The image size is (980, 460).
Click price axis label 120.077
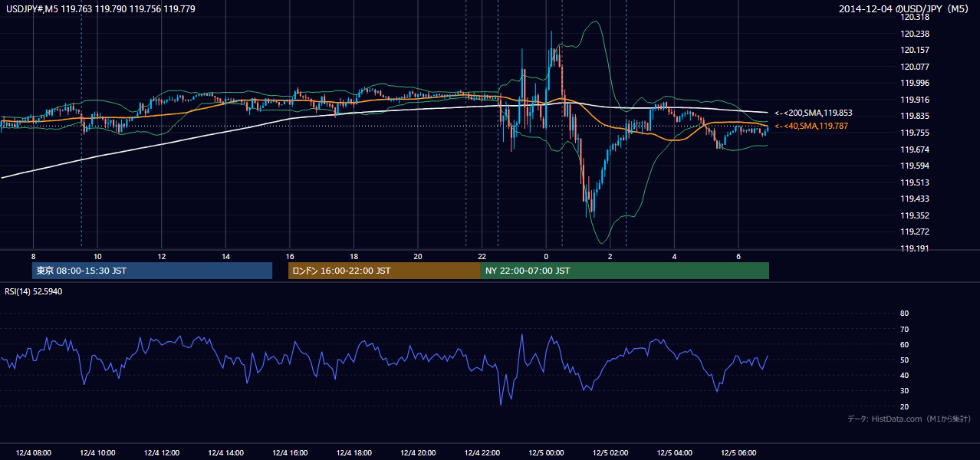click(x=916, y=67)
